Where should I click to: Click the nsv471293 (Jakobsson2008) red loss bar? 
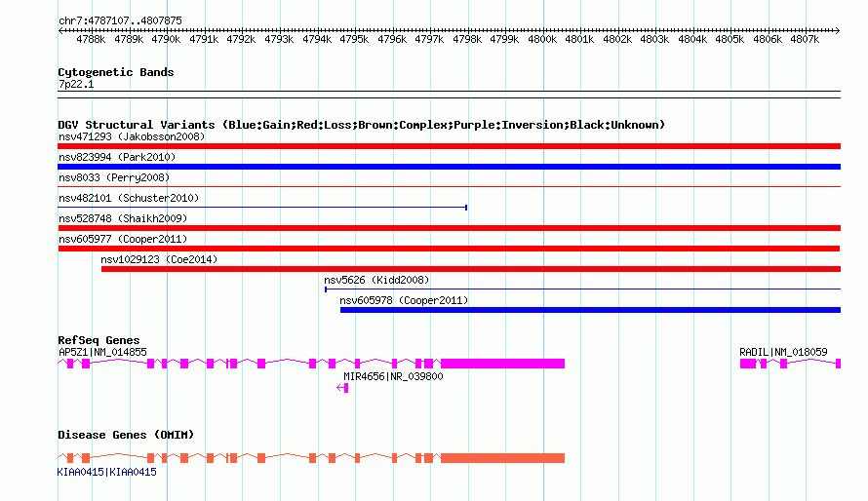[x=449, y=146]
